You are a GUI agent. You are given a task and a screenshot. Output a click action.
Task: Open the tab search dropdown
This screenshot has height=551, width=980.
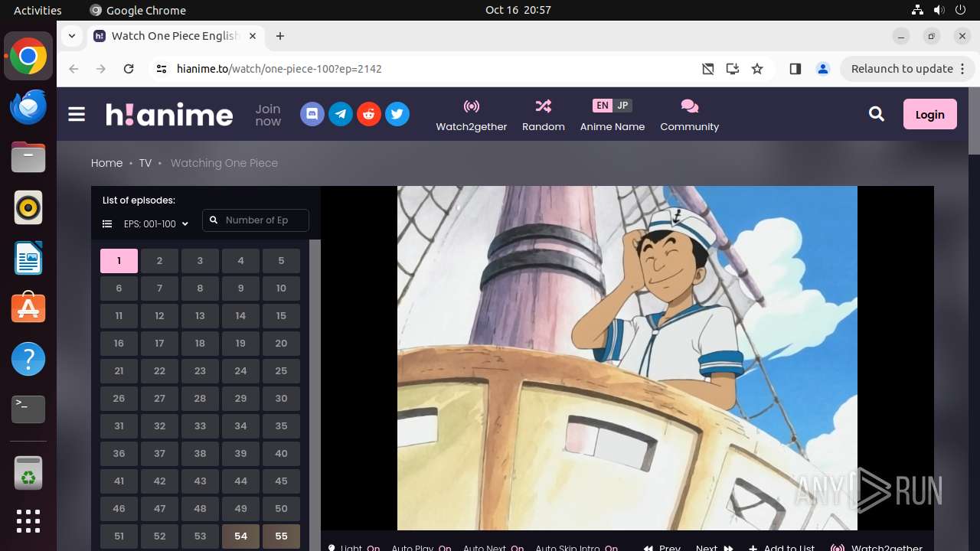pos(71,36)
